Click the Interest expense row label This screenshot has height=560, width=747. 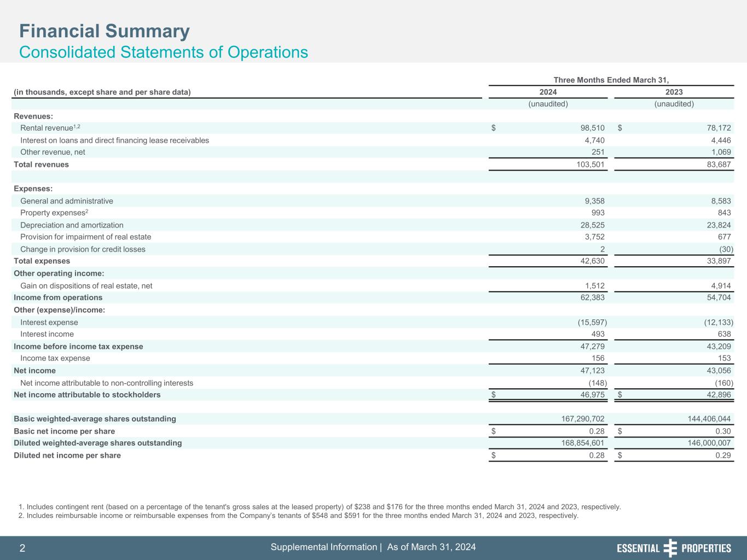click(x=49, y=323)
